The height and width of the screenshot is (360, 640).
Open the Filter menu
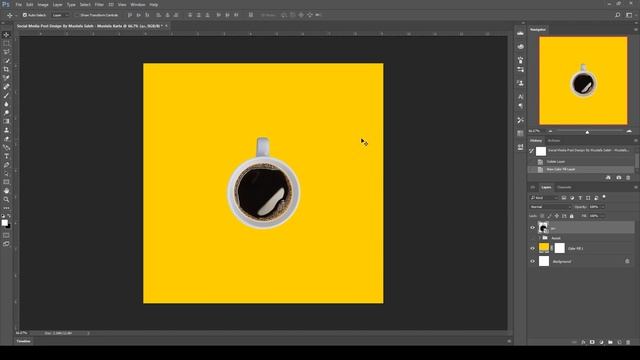(x=99, y=4)
